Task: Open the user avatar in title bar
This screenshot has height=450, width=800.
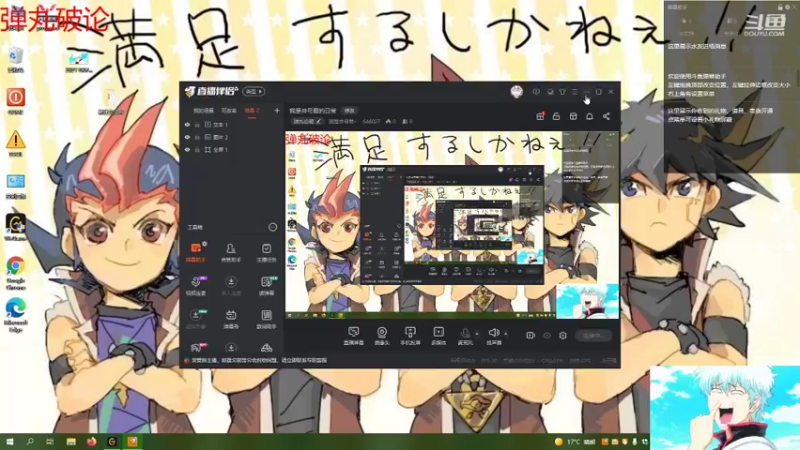Action: [516, 92]
